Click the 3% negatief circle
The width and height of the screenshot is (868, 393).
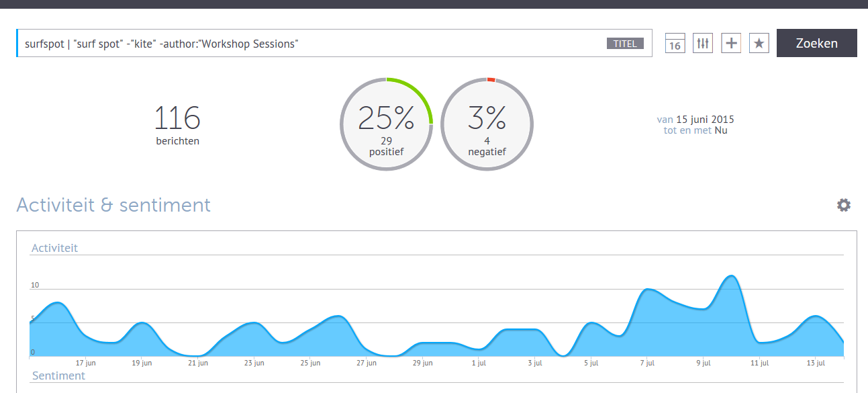(487, 124)
